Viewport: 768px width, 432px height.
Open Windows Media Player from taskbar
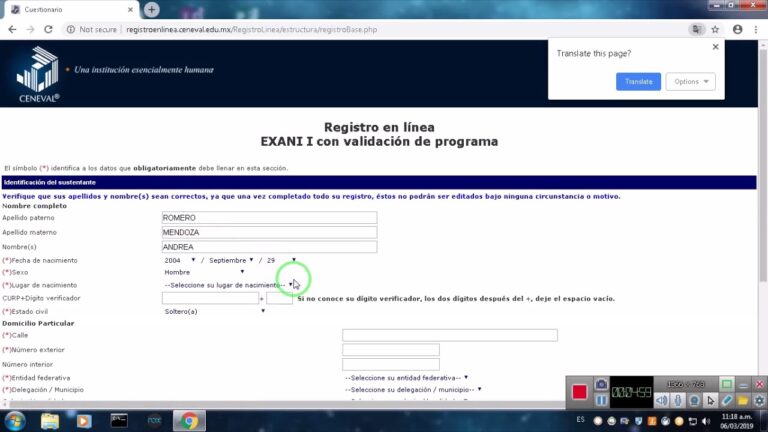point(84,421)
